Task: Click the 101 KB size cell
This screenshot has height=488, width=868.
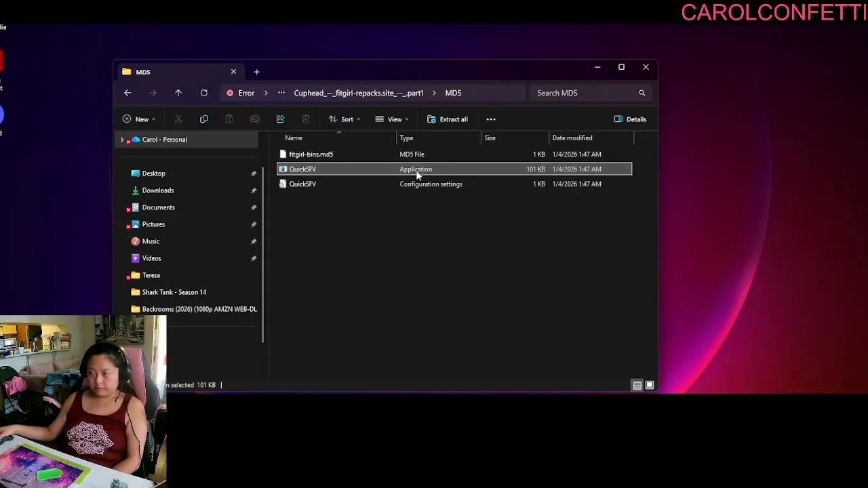Action: point(535,169)
